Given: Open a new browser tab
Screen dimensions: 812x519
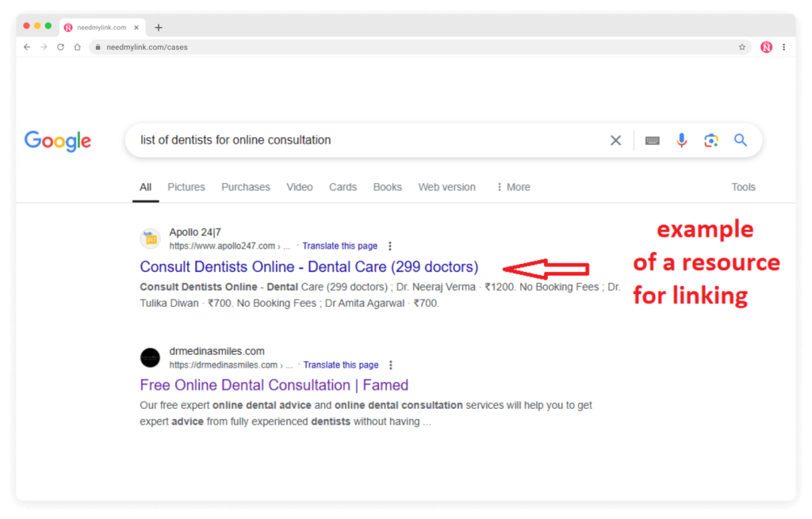Looking at the screenshot, I should [x=158, y=26].
